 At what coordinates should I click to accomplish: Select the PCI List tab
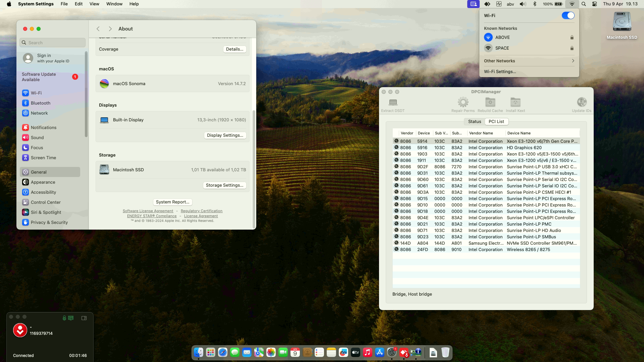(496, 121)
